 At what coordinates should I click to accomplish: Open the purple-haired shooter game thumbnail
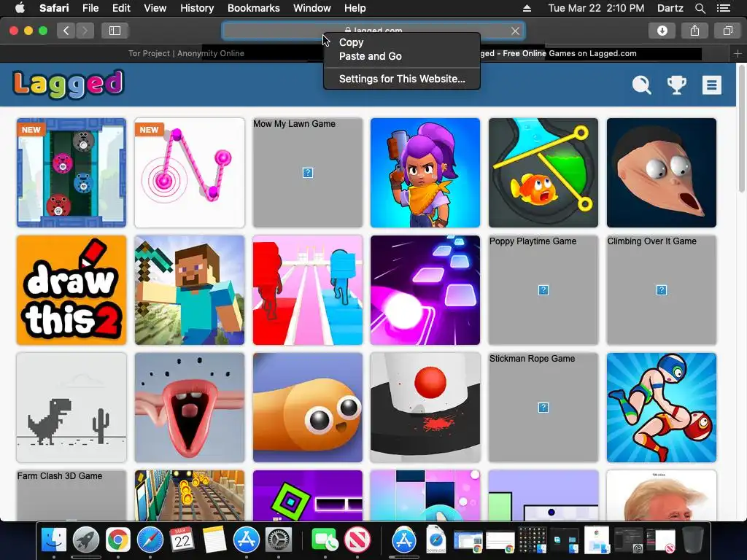(425, 173)
